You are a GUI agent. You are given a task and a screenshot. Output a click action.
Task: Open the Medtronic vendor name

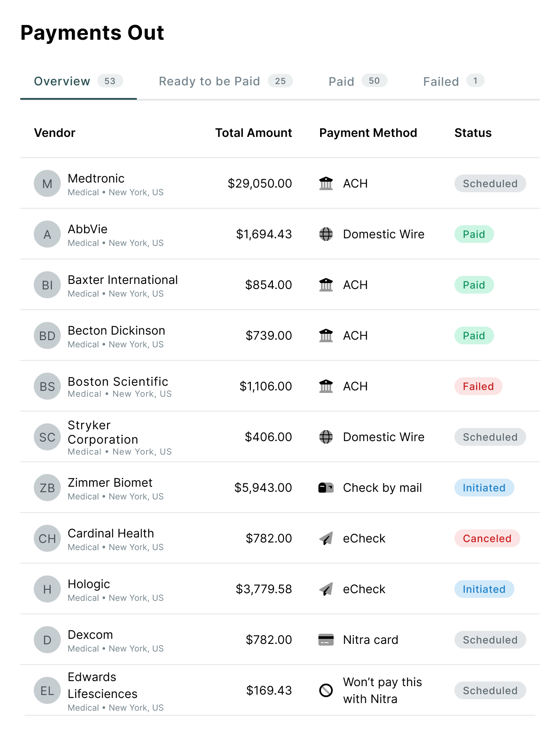[x=96, y=178]
